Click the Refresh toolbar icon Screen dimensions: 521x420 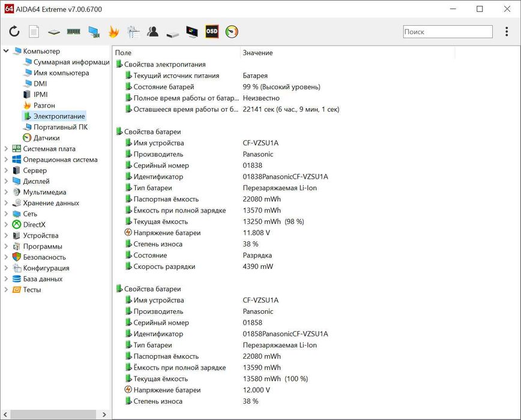click(14, 32)
